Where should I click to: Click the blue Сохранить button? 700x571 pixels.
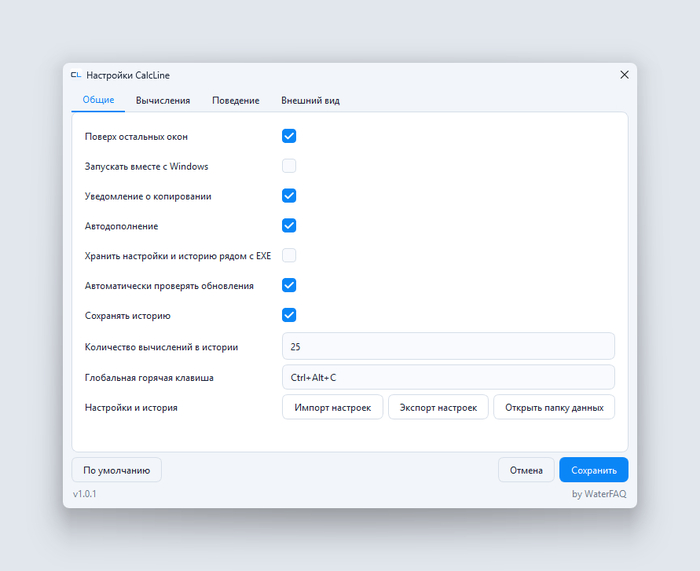(x=594, y=470)
